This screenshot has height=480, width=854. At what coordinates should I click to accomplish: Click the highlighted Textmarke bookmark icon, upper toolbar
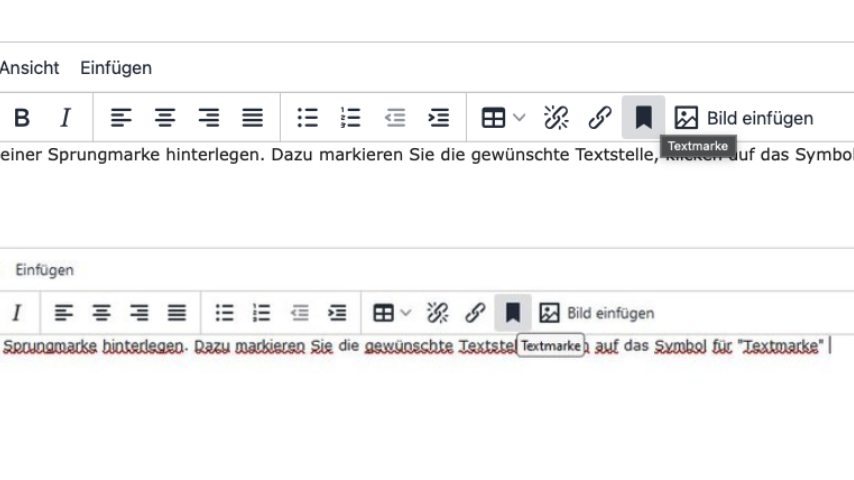643,118
